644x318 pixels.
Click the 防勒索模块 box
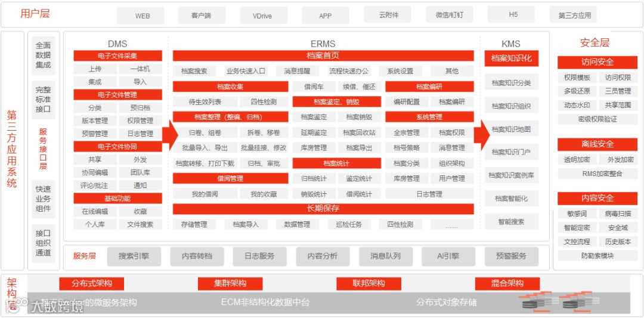coord(597,255)
